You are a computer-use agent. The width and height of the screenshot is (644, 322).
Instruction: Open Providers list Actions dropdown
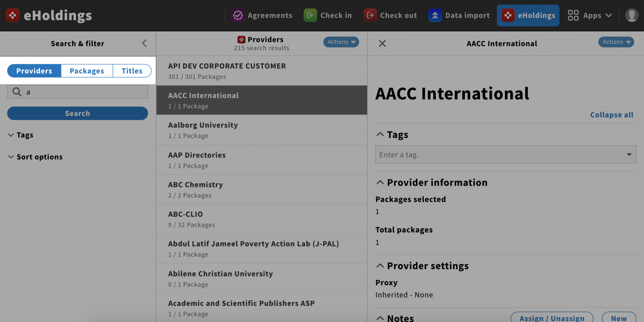point(341,42)
